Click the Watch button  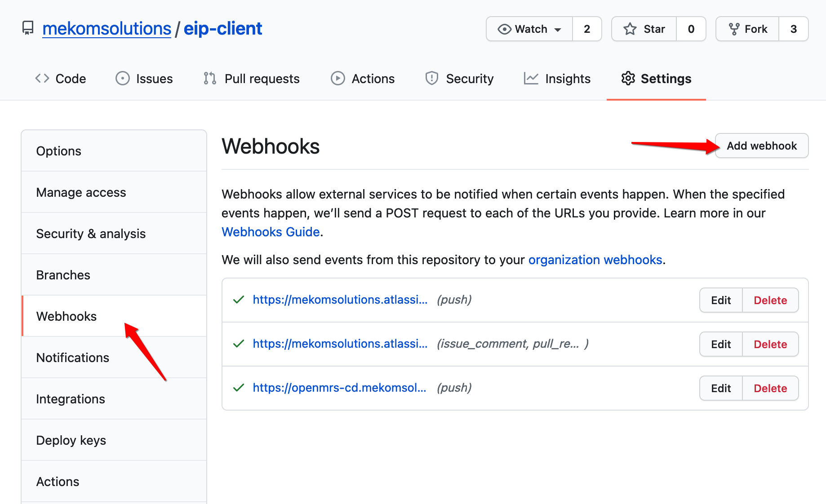click(x=529, y=29)
